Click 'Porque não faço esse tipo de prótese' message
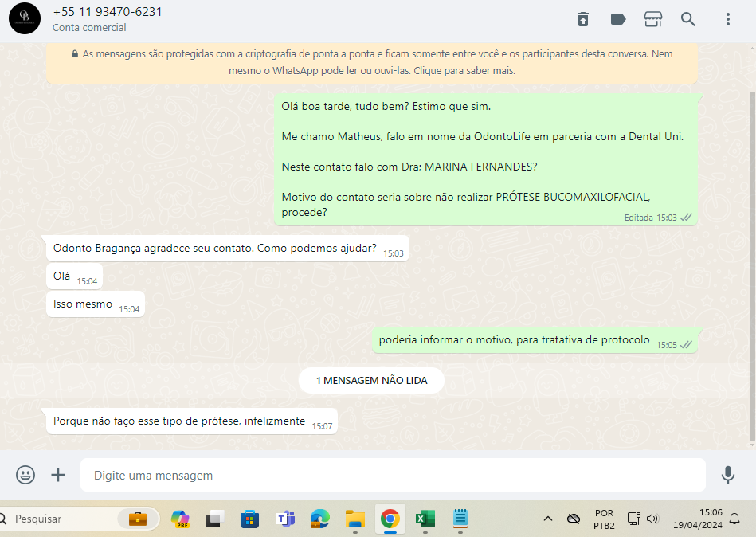The image size is (756, 537). (192, 421)
